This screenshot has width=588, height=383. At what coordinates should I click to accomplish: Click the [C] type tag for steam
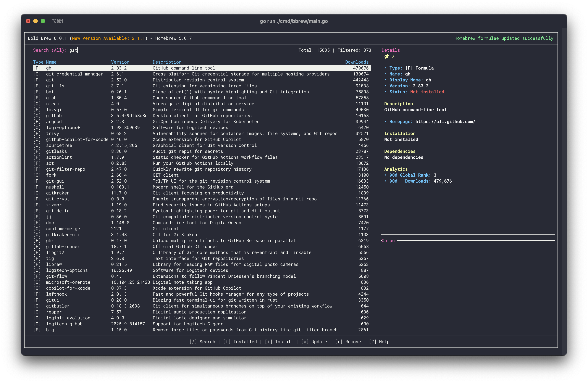(37, 104)
